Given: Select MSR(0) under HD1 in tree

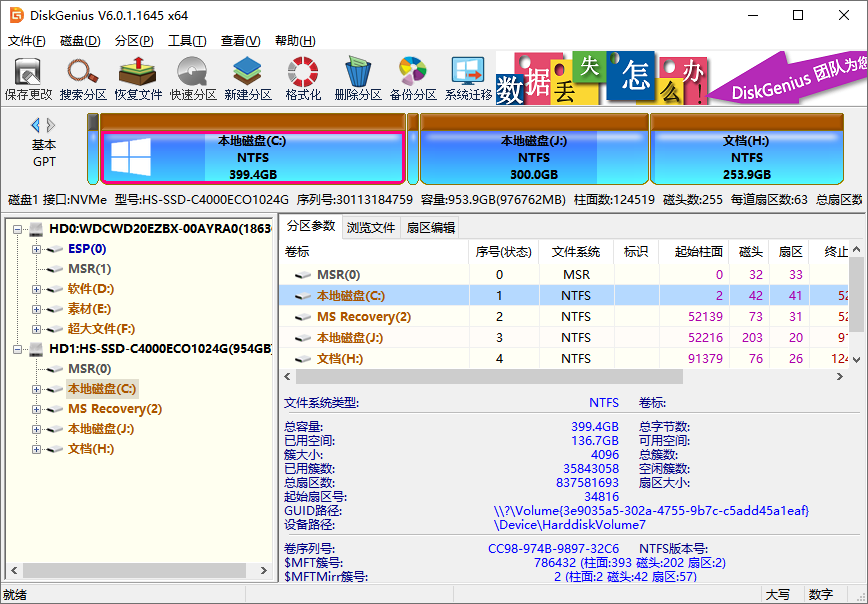Looking at the screenshot, I should 90,369.
